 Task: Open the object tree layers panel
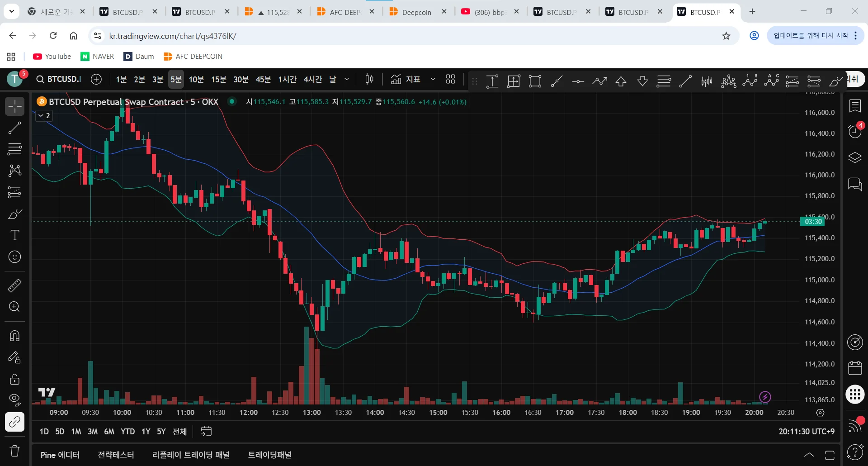[x=855, y=157]
